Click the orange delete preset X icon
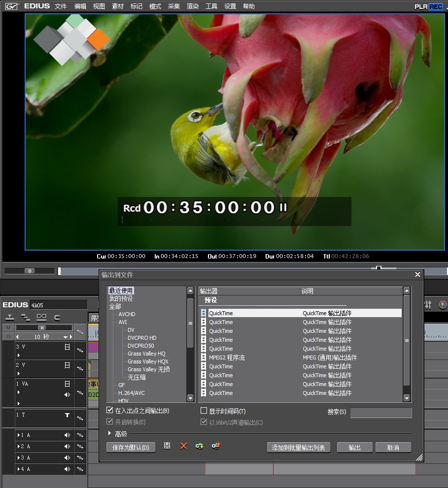Screen dimensions: 448x488 pyautogui.click(x=183, y=446)
